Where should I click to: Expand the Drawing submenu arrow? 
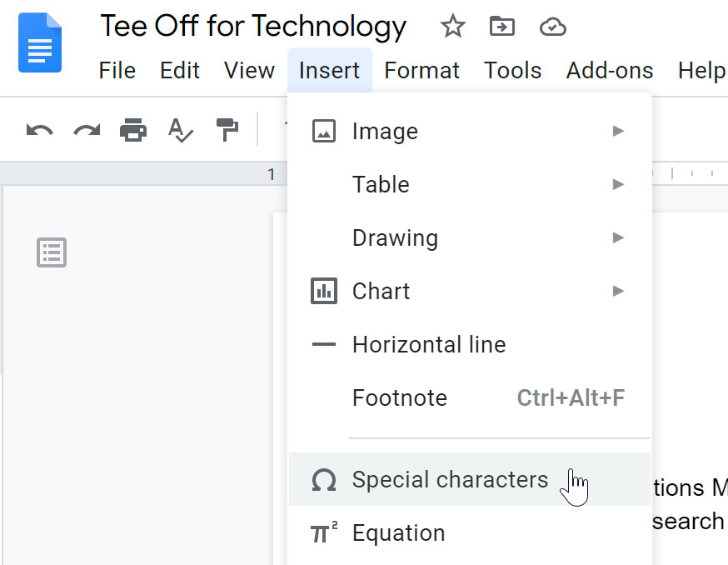click(618, 237)
